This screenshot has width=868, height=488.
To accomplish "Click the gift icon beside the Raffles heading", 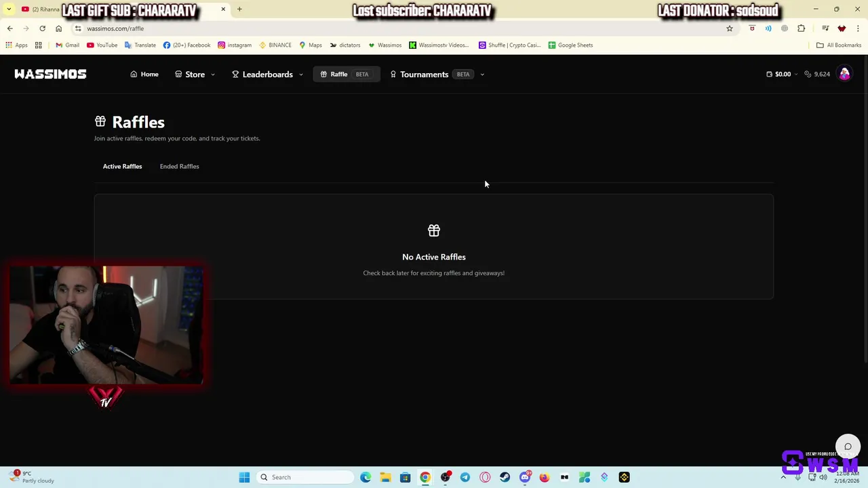I will tap(100, 121).
